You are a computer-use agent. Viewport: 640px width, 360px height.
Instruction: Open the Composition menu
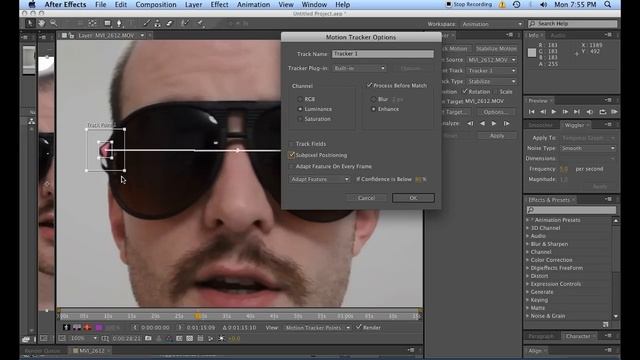[156, 4]
